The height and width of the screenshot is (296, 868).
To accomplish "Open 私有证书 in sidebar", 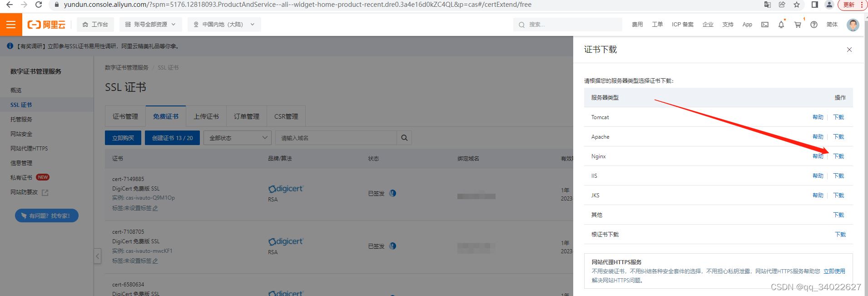I will click(21, 178).
